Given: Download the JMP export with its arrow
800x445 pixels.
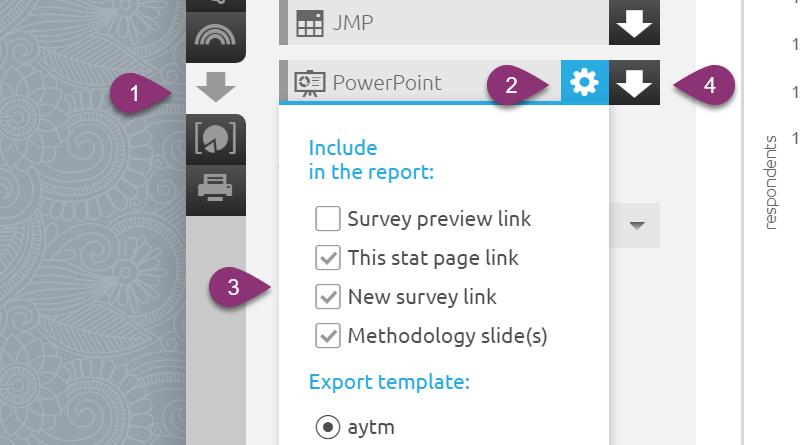Looking at the screenshot, I should [635, 24].
